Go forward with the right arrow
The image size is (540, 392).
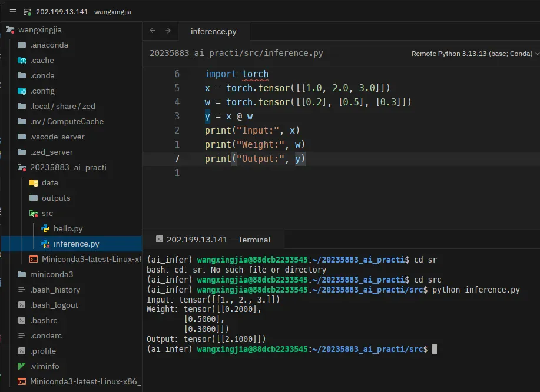pos(168,31)
